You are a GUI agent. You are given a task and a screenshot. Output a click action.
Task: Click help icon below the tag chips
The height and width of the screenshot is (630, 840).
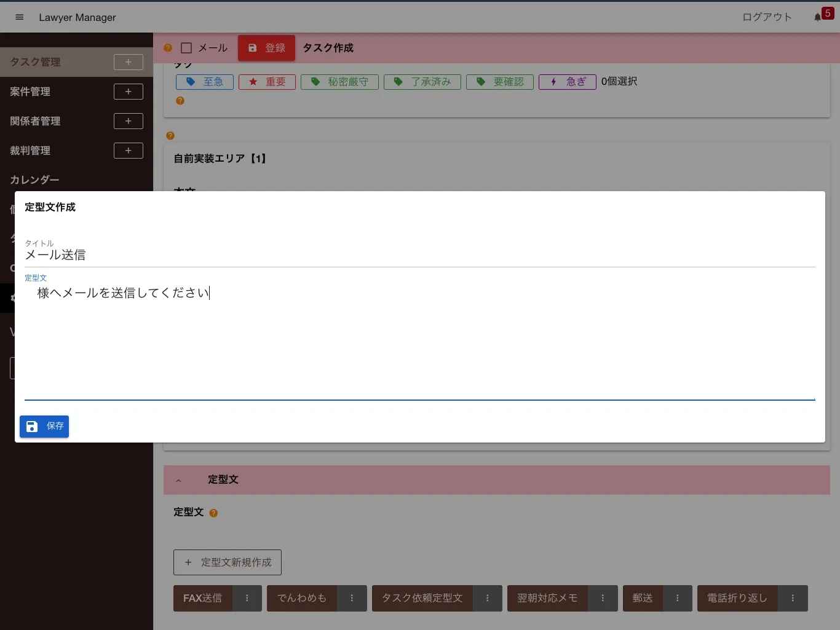(180, 101)
